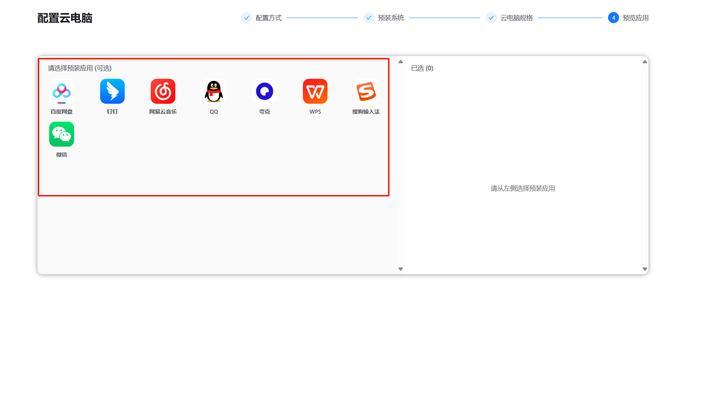Select the WeChat (微信) app icon

[61, 134]
